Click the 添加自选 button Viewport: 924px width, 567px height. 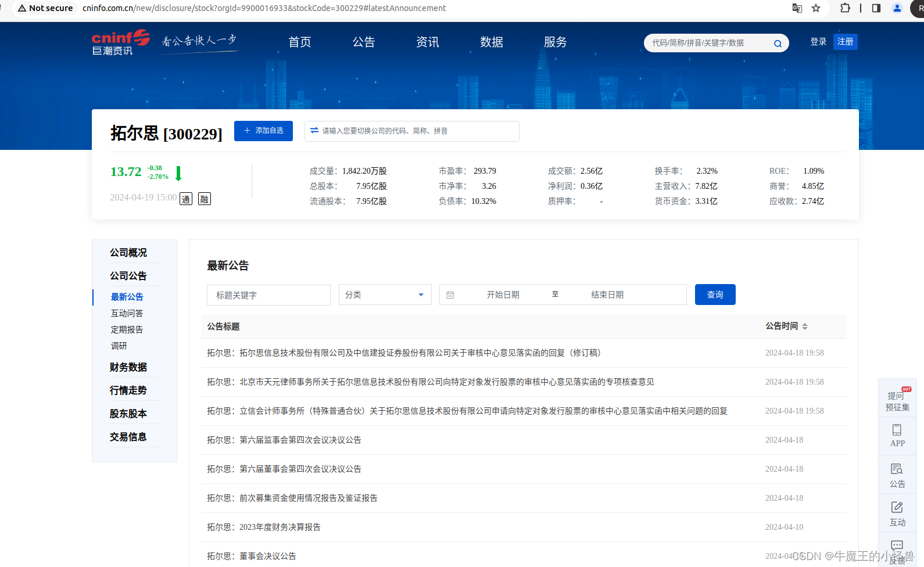click(x=263, y=131)
